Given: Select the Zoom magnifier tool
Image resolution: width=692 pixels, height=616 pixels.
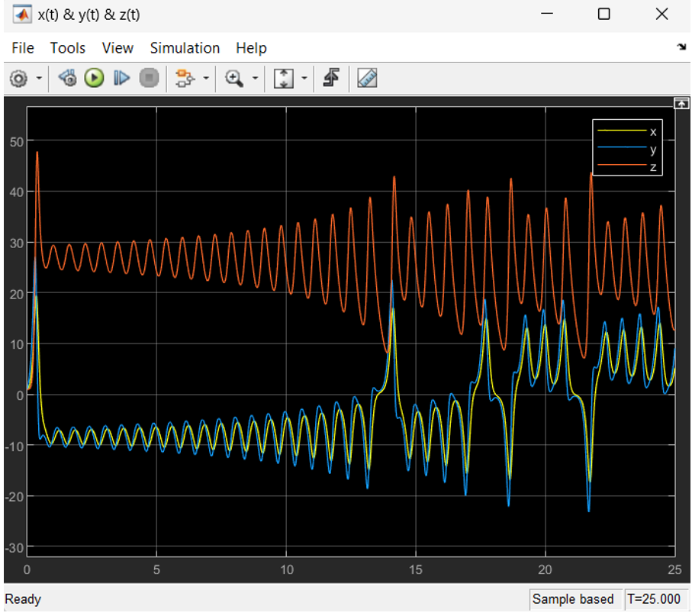Looking at the screenshot, I should pyautogui.click(x=234, y=79).
